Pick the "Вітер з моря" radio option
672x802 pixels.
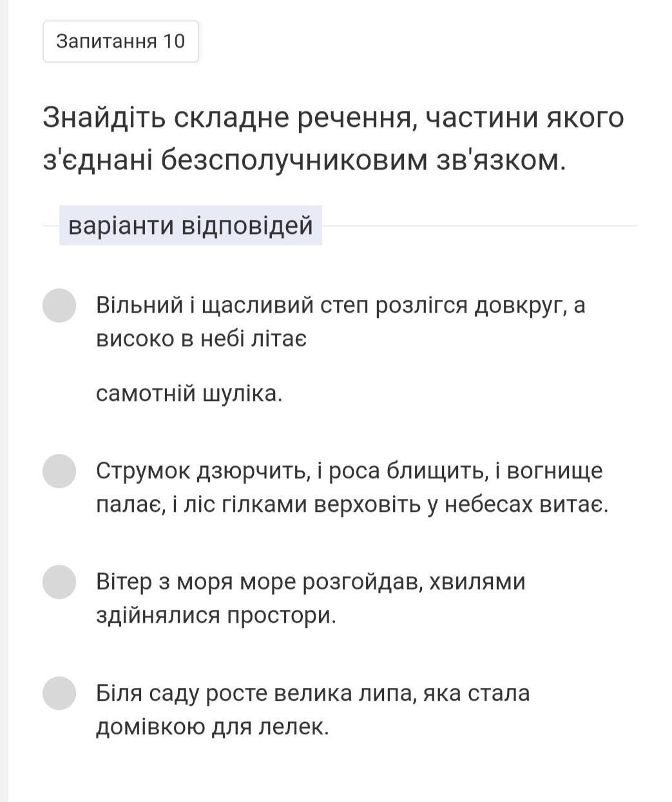(59, 582)
